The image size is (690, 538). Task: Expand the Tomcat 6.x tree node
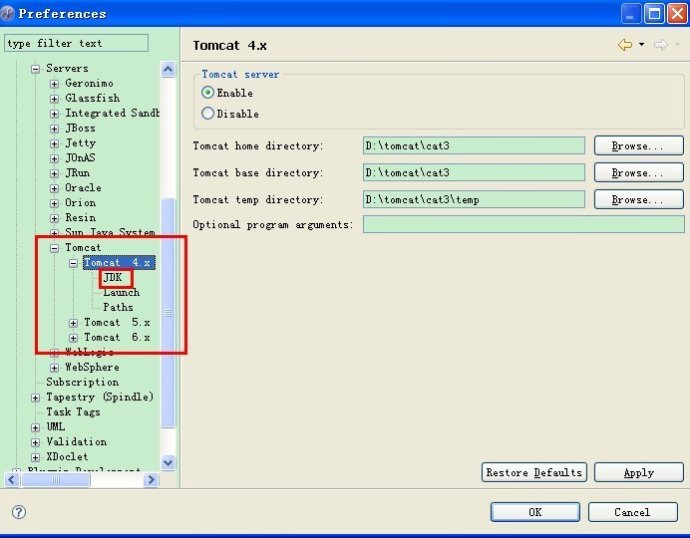[x=74, y=338]
